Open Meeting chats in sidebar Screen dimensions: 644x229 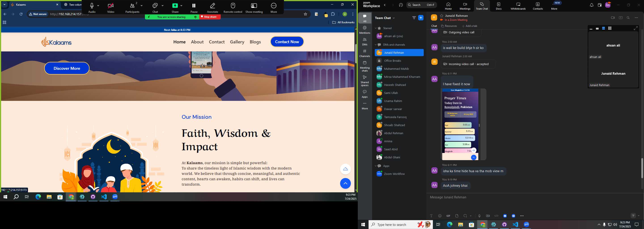tap(365, 66)
